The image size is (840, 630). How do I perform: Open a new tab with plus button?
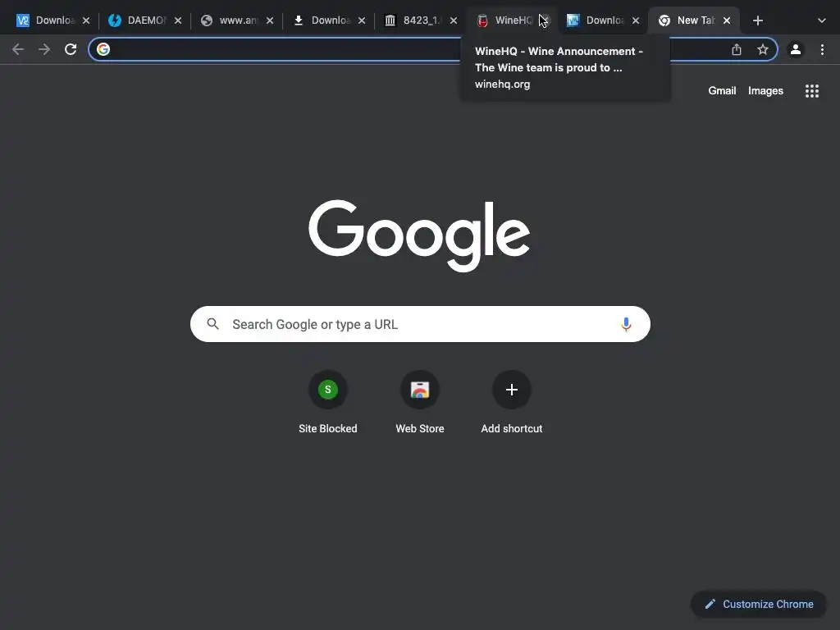pyautogui.click(x=757, y=21)
